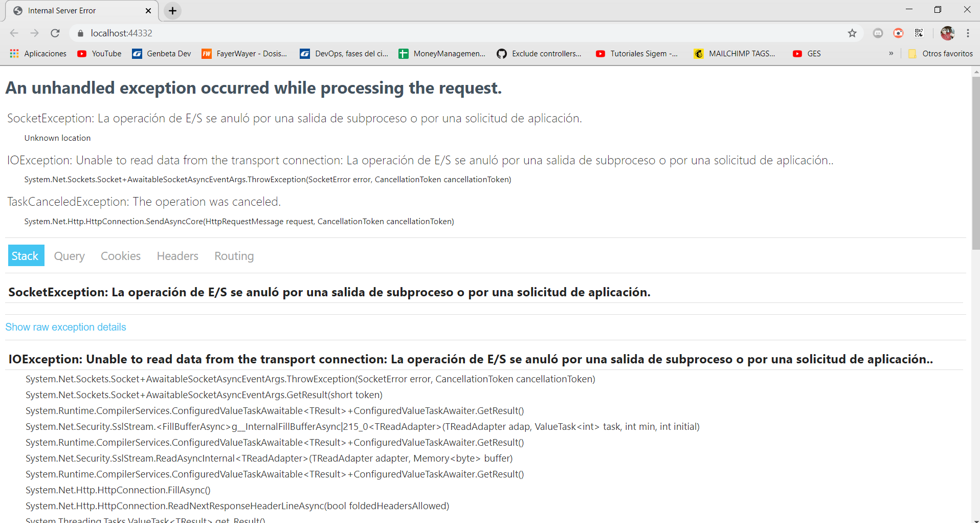The image size is (980, 523).
Task: Open the MoneyManagement bookmark
Action: 442,54
